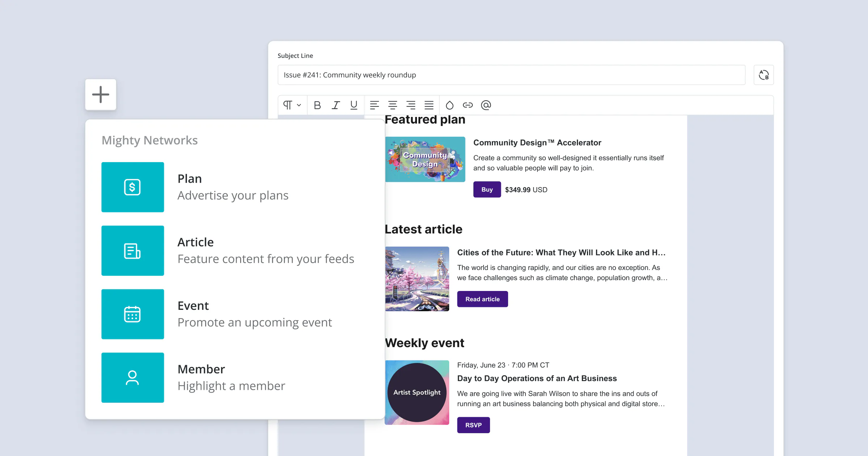The width and height of the screenshot is (868, 456).
Task: Open the text color droplet tool
Action: [450, 105]
